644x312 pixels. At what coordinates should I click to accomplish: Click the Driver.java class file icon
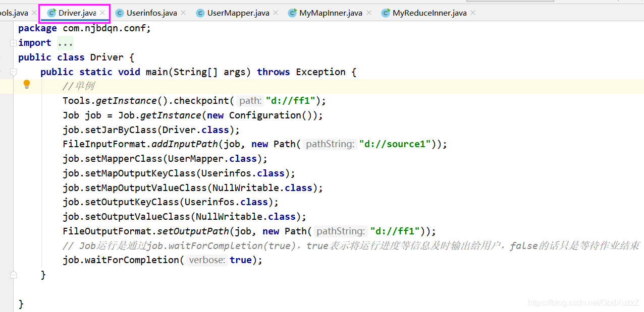pyautogui.click(x=51, y=13)
